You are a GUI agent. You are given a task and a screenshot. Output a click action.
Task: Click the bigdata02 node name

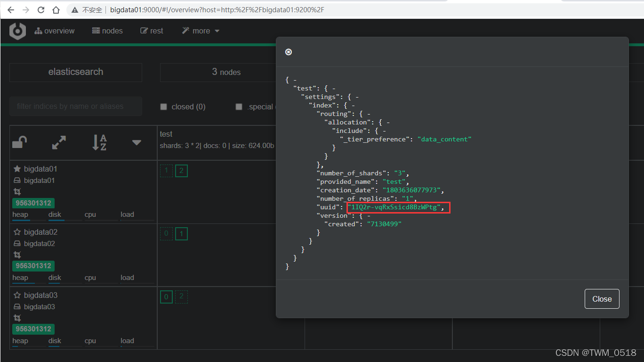pyautogui.click(x=40, y=232)
